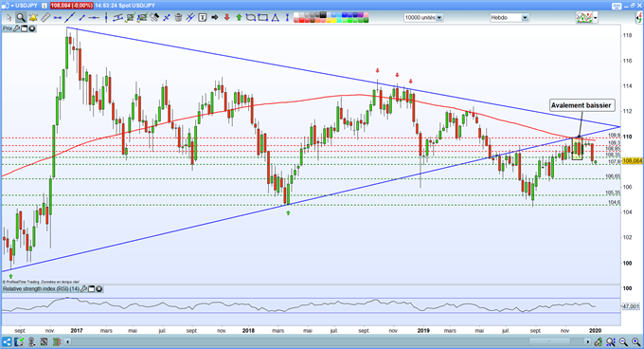Viewport: 644px width, 349px height.
Task: Select the vertical measure arrow tool
Action: click(287, 18)
